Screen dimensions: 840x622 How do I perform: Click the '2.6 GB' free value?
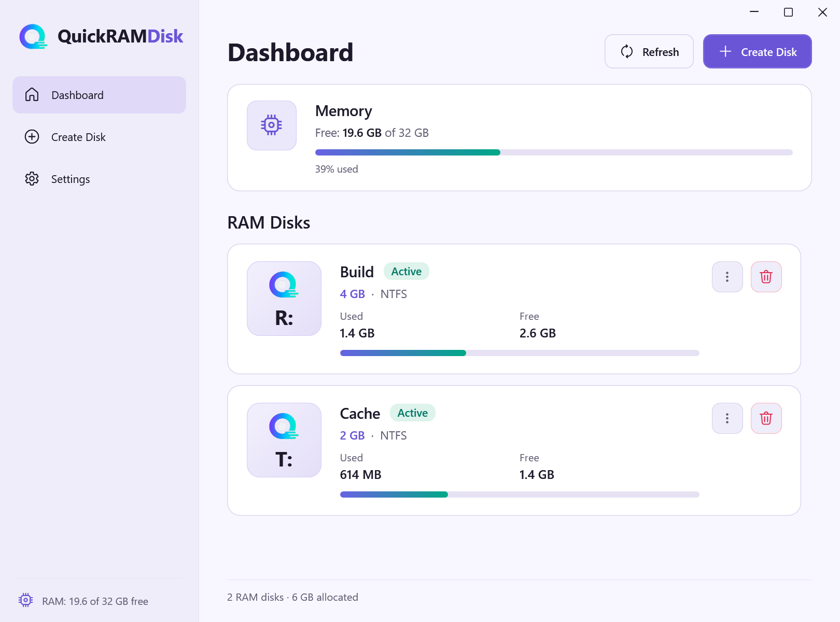538,333
